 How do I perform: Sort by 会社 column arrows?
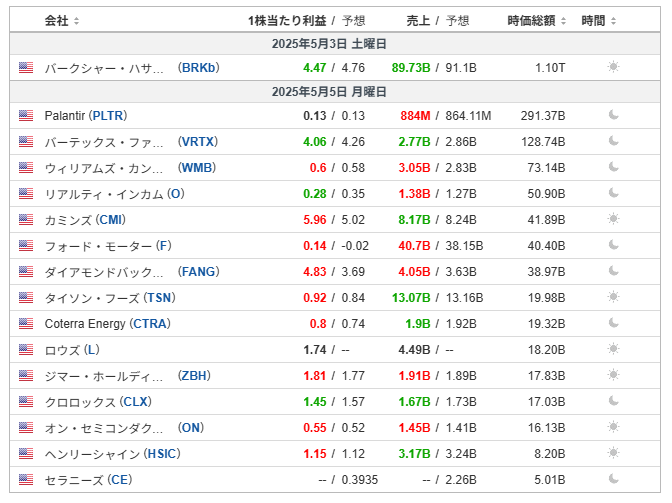tap(76, 21)
